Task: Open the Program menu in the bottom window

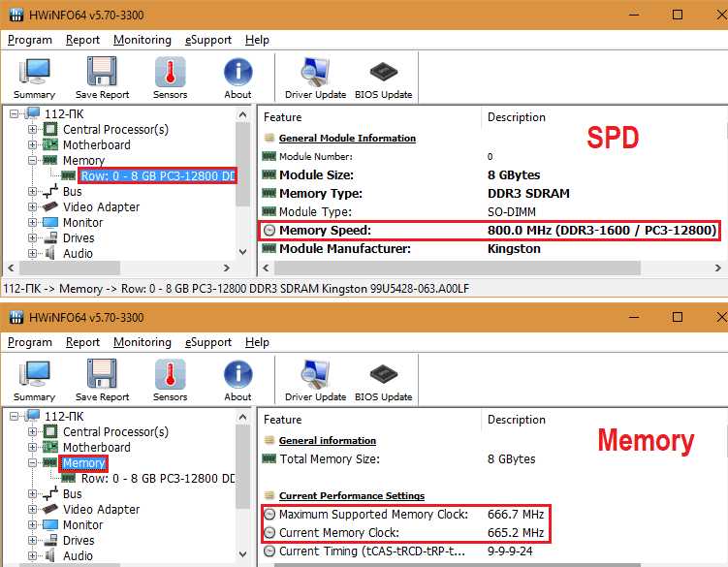Action: pos(30,342)
